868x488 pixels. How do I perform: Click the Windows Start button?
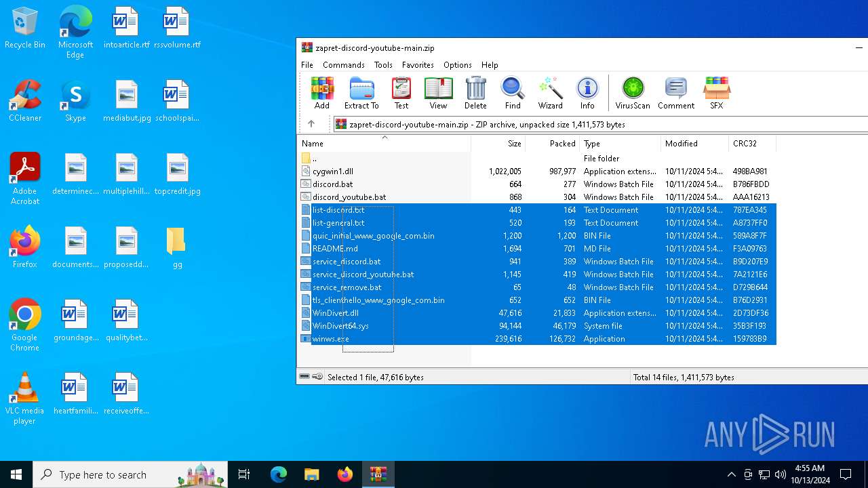(16, 474)
